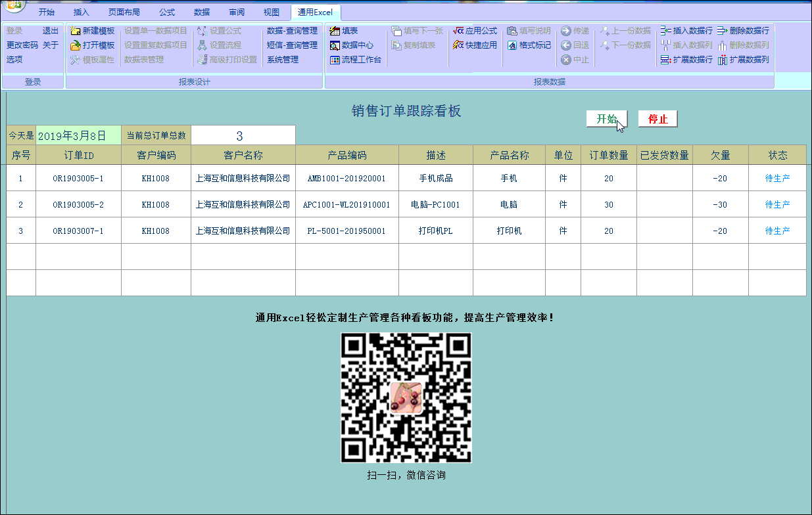The height and width of the screenshot is (515, 812).
Task: Open the 审阅 ribbon tab
Action: pyautogui.click(x=237, y=12)
